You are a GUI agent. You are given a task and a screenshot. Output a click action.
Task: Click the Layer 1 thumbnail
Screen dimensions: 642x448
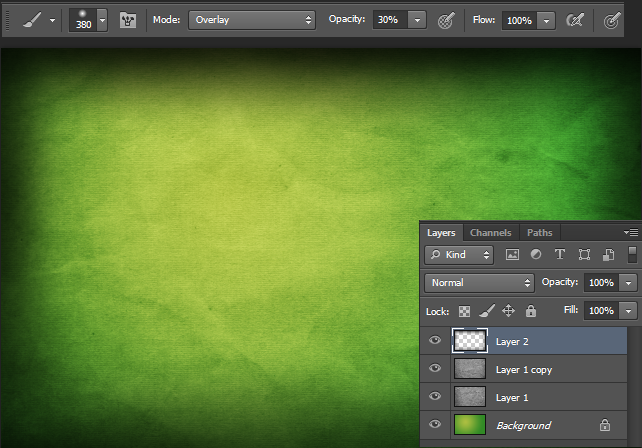pos(470,396)
